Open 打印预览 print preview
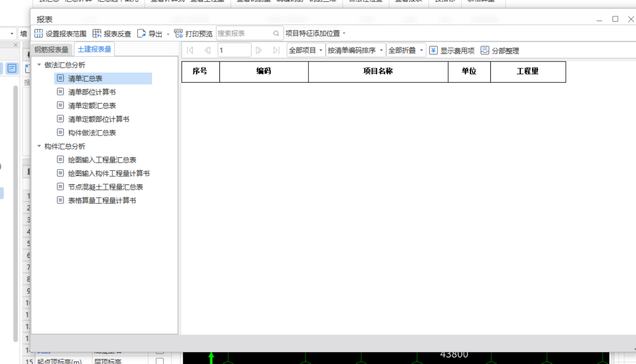 click(x=193, y=33)
